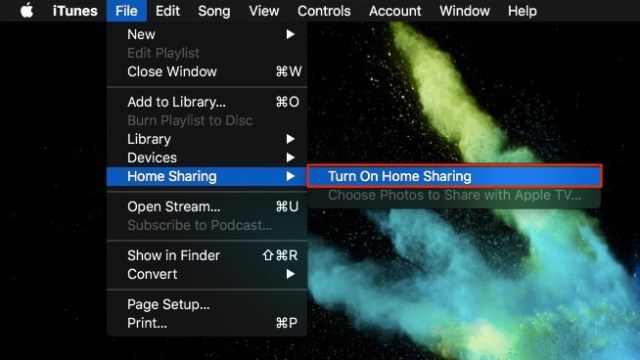Expand the New submenu
640x360 pixels.
pyautogui.click(x=207, y=34)
